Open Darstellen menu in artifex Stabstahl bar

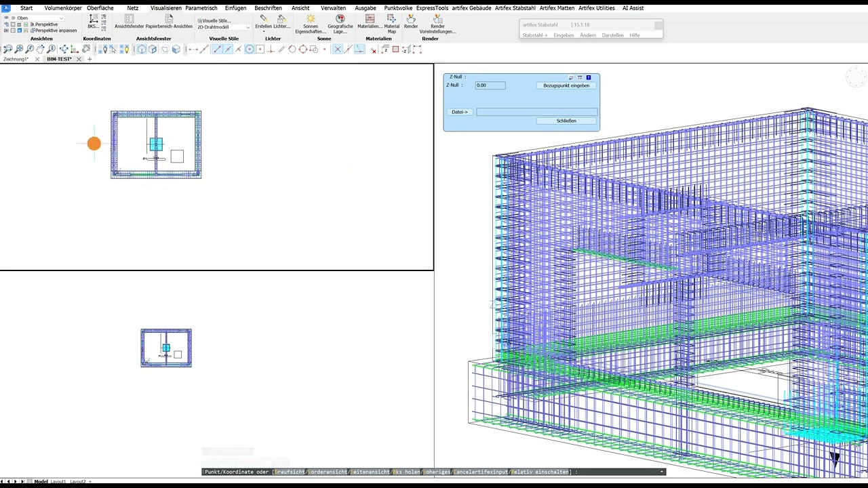tap(612, 35)
